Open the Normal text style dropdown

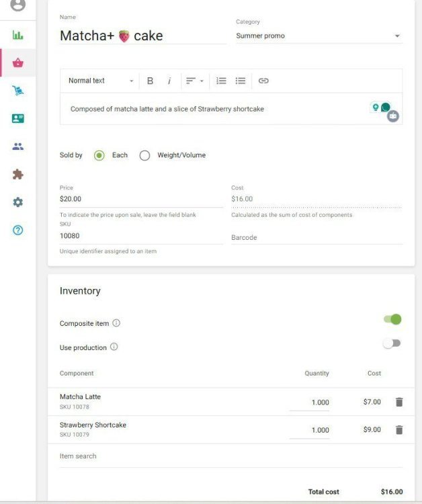click(101, 81)
